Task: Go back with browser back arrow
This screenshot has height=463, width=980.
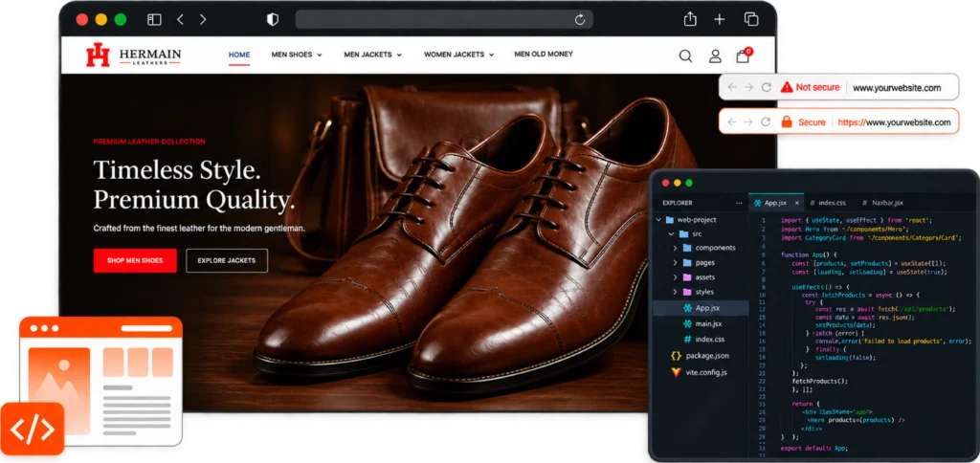Action: [x=180, y=19]
